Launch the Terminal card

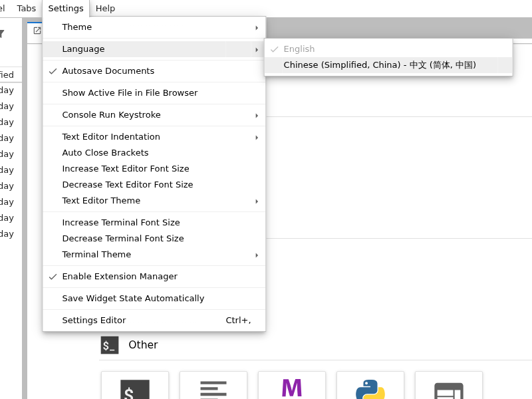[135, 386]
